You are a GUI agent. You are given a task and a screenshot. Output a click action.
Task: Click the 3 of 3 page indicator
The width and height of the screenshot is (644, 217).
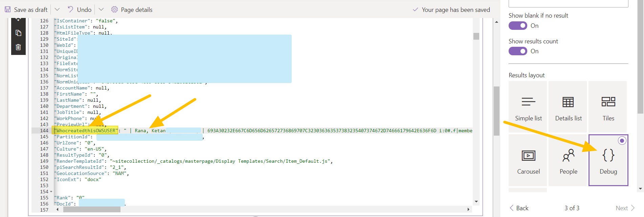(x=572, y=208)
